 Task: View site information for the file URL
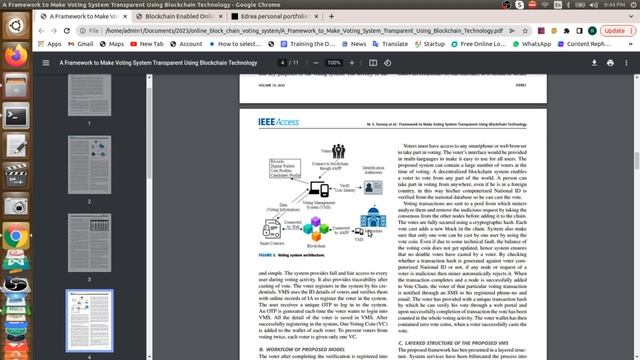coord(83,31)
